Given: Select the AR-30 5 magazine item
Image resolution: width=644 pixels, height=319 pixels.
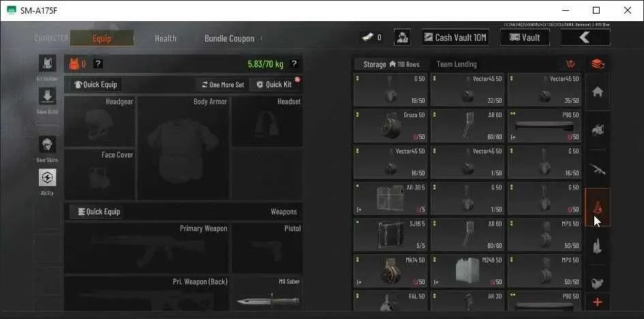Looking at the screenshot, I should pos(390,198).
